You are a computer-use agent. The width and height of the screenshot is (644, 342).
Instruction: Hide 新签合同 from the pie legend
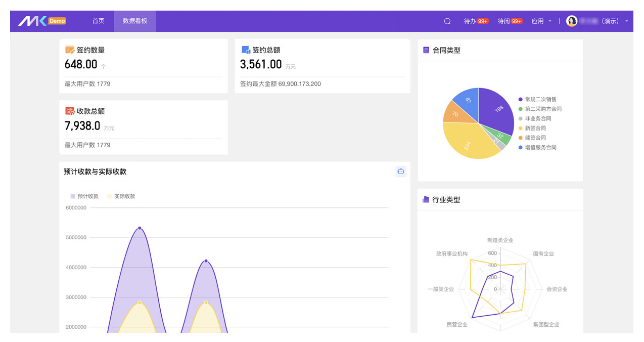point(535,129)
